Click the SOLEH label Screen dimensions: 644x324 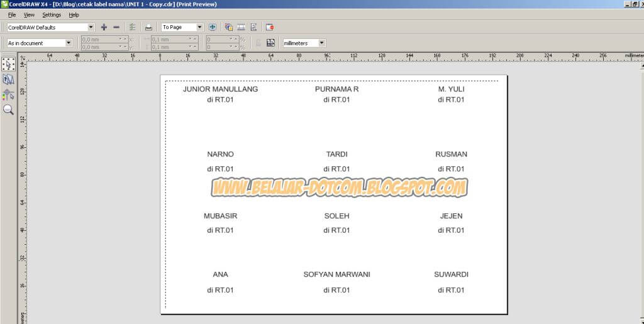tap(337, 216)
